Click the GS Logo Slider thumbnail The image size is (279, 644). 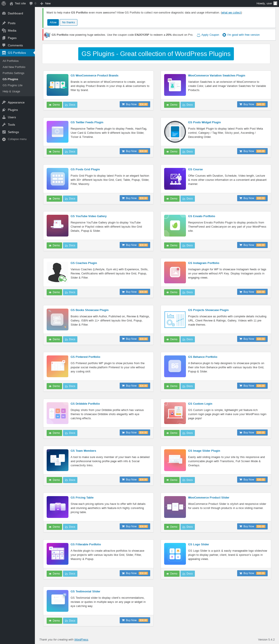(x=175, y=554)
